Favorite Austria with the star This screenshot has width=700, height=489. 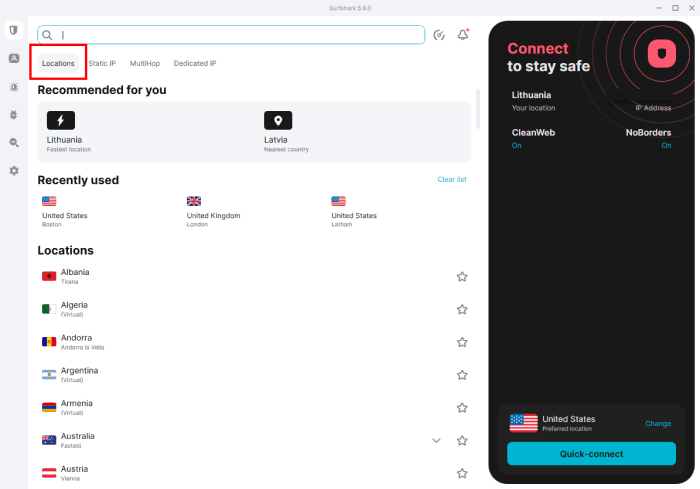point(462,473)
